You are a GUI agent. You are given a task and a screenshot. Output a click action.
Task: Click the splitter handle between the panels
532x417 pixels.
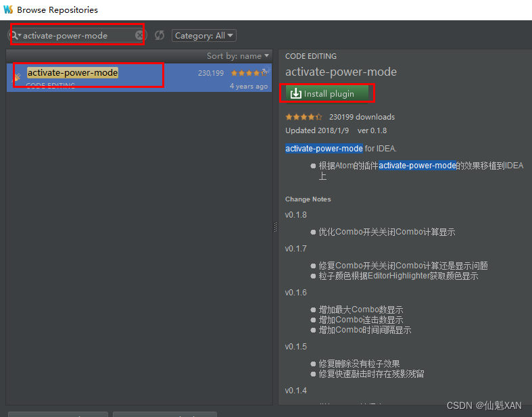pyautogui.click(x=275, y=227)
